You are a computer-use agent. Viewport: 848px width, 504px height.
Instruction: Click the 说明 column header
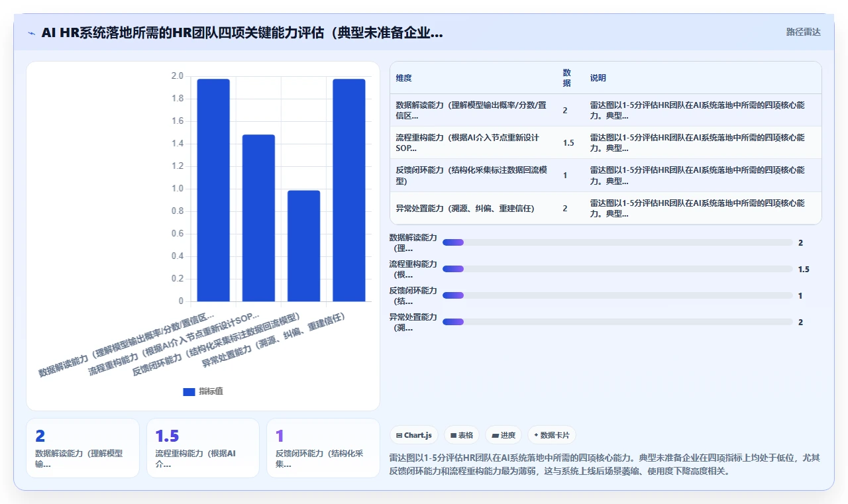(598, 77)
